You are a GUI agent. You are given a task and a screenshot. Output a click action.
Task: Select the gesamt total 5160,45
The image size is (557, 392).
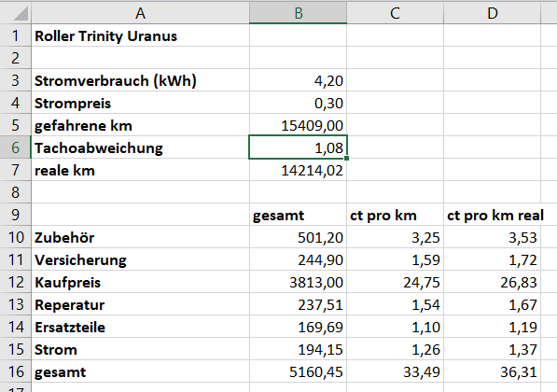[x=298, y=371]
